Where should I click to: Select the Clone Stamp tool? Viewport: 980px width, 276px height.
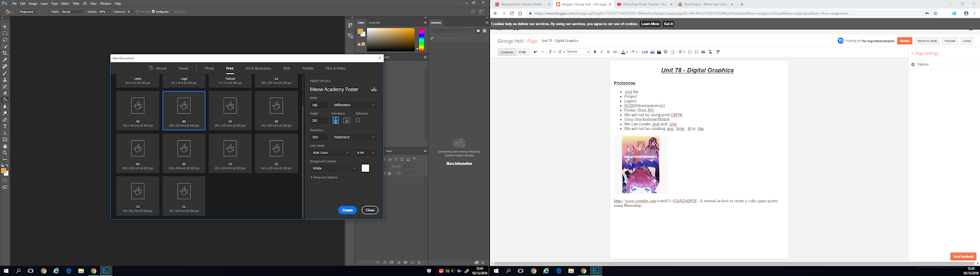[x=5, y=80]
